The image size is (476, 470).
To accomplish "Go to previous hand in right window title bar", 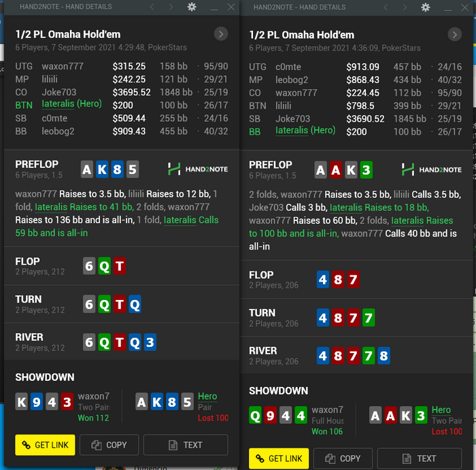I will coord(386,7).
